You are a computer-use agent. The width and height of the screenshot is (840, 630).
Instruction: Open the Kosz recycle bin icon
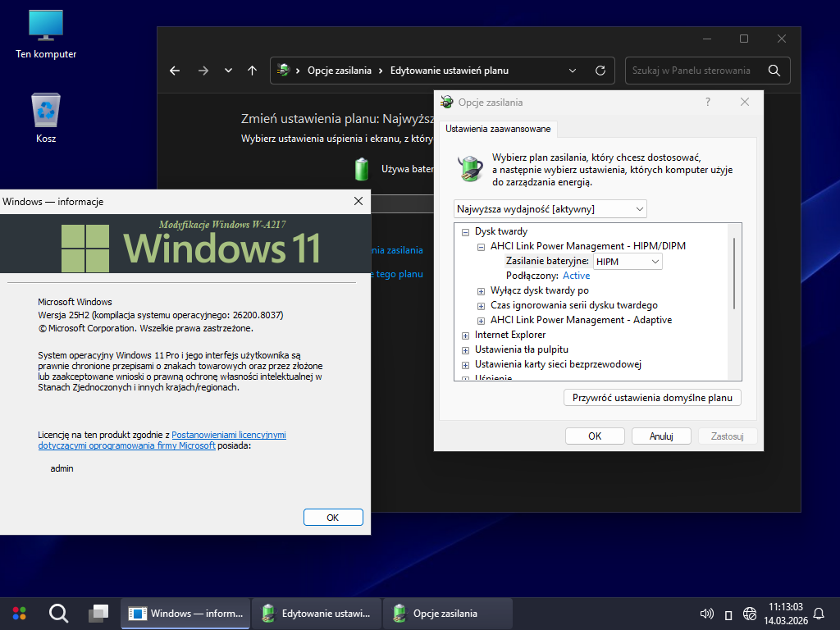[x=46, y=117]
